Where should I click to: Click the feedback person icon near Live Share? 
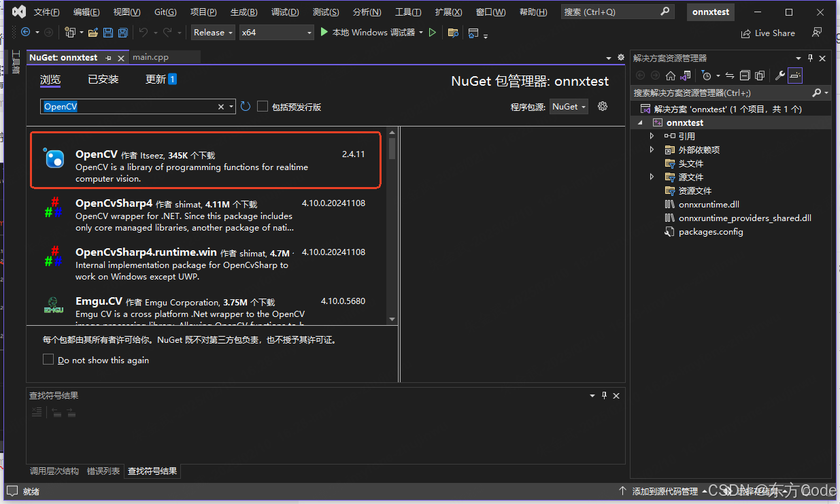coord(817,33)
